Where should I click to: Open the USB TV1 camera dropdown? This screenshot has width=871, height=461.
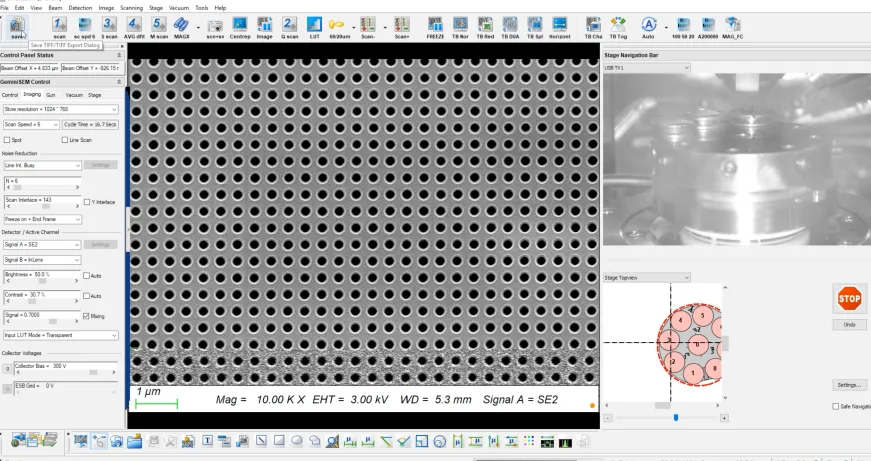tap(647, 68)
